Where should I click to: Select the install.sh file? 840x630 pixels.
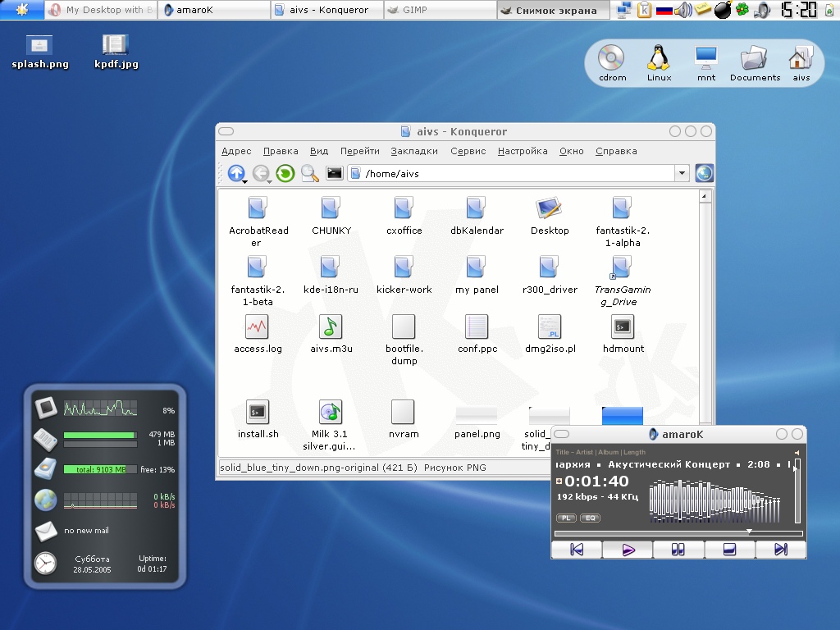coord(258,419)
